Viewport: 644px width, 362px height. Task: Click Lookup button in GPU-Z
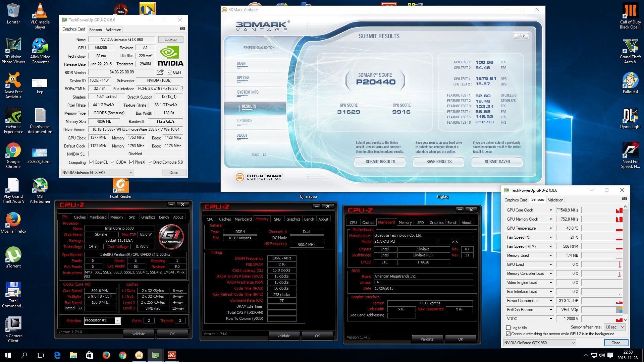(170, 40)
